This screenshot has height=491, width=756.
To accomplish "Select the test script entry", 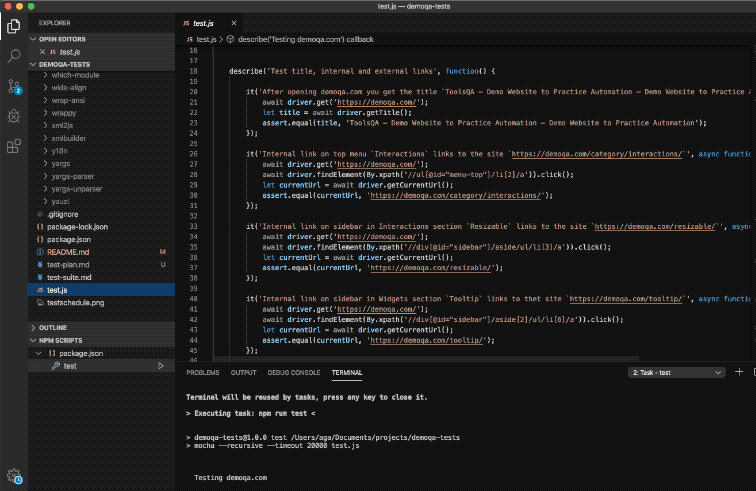I will pos(101,366).
